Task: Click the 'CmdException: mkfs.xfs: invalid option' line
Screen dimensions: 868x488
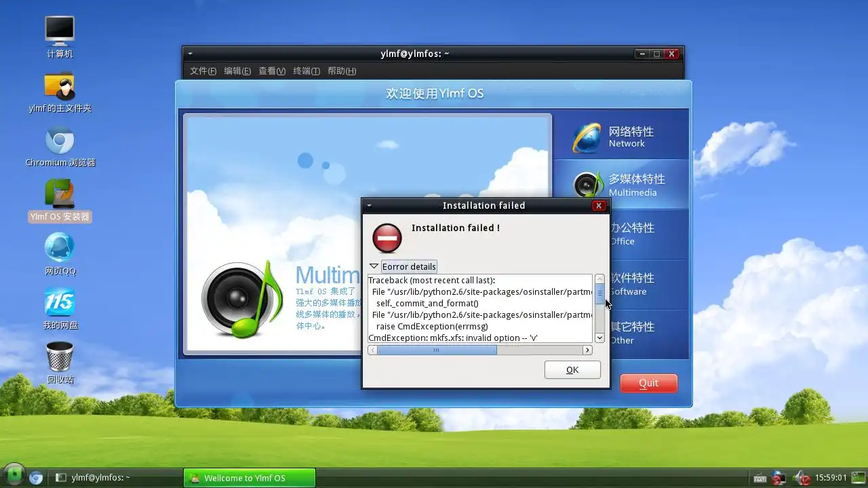Action: [453, 338]
